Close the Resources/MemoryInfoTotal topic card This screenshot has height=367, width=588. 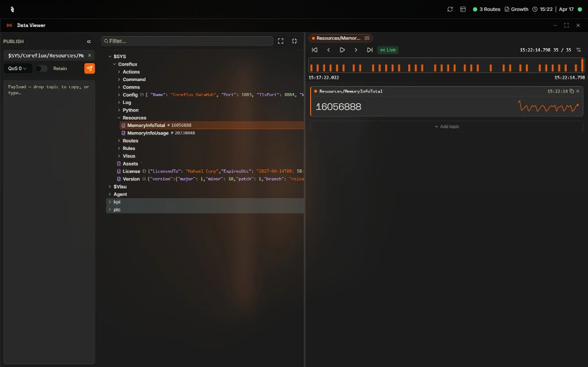[578, 91]
